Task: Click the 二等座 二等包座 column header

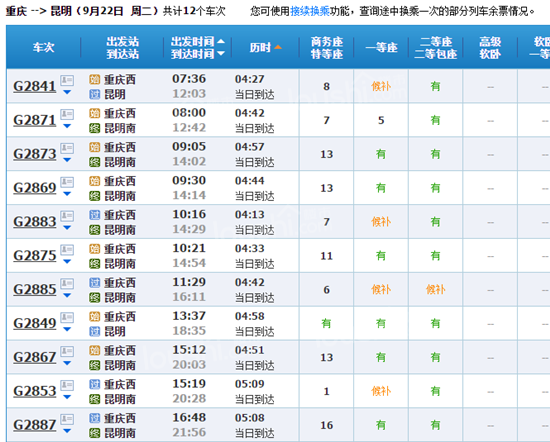Action: coord(436,48)
